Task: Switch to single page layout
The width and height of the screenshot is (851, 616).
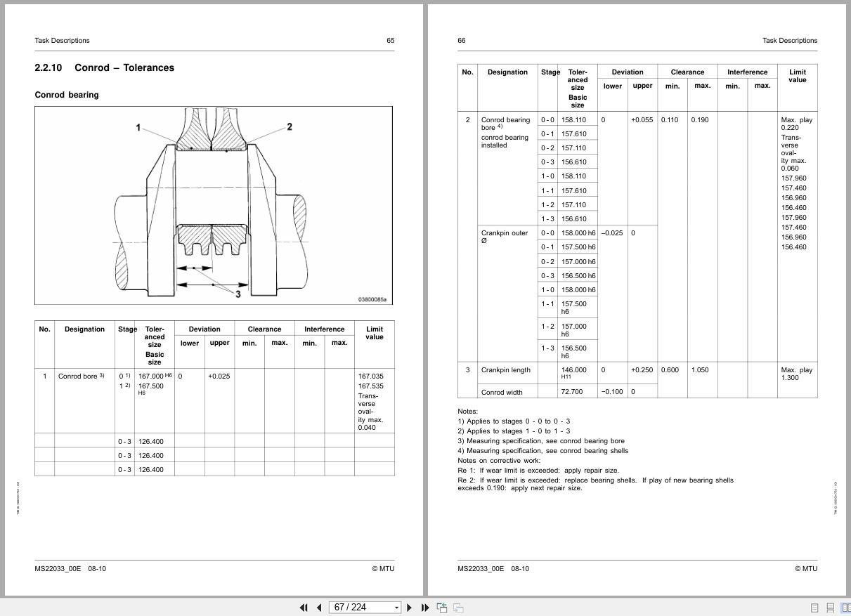Action: pyautogui.click(x=815, y=608)
